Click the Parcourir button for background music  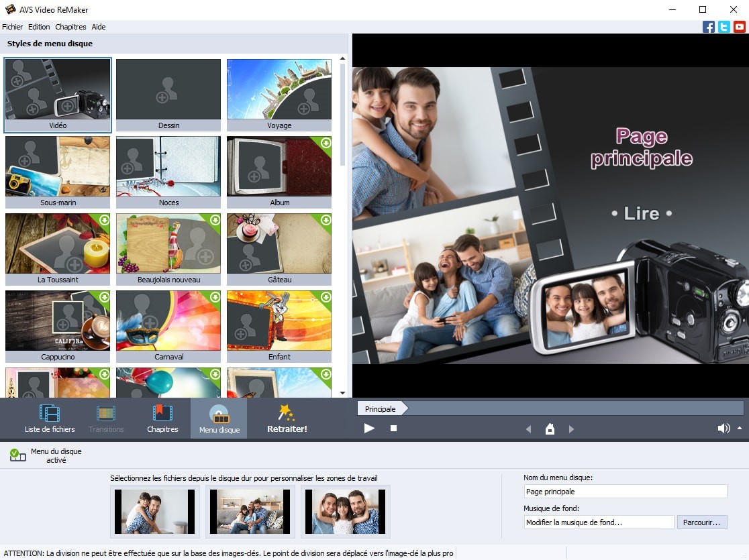tap(703, 522)
